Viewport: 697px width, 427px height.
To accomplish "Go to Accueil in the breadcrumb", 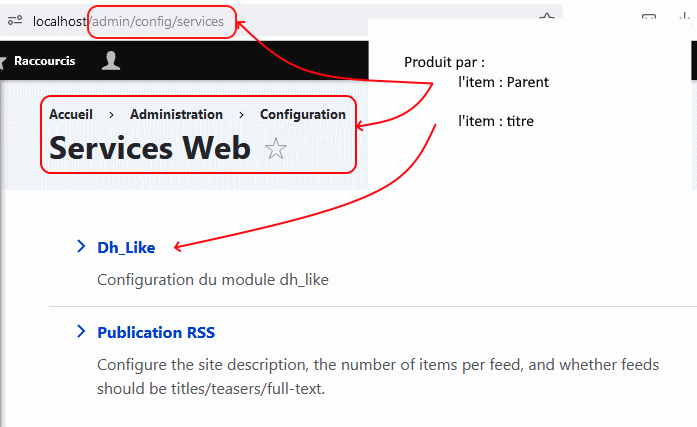I will coord(71,115).
